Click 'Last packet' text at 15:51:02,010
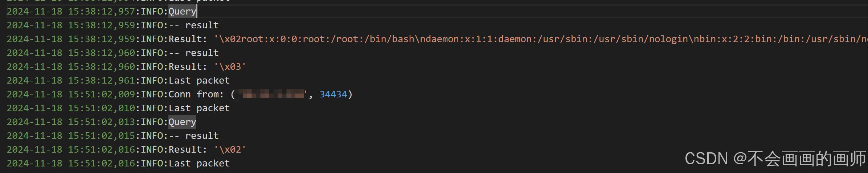Image resolution: width=868 pixels, height=173 pixels. coord(199,108)
